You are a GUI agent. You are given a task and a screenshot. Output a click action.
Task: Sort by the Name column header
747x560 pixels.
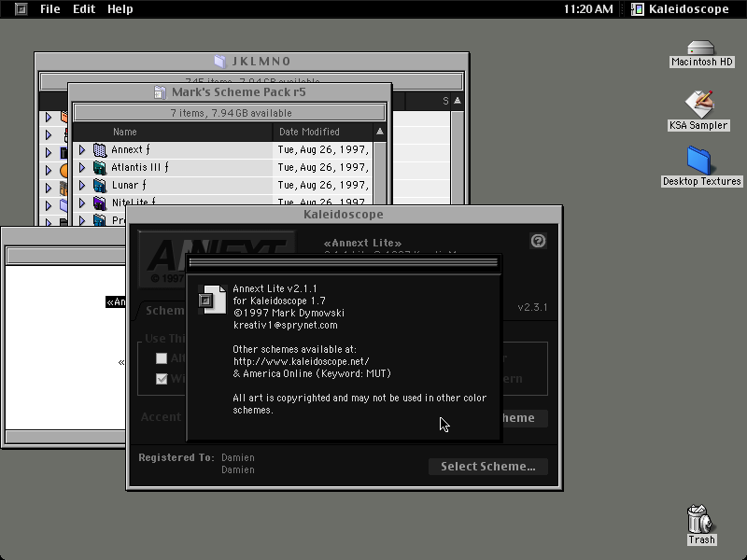click(173, 132)
